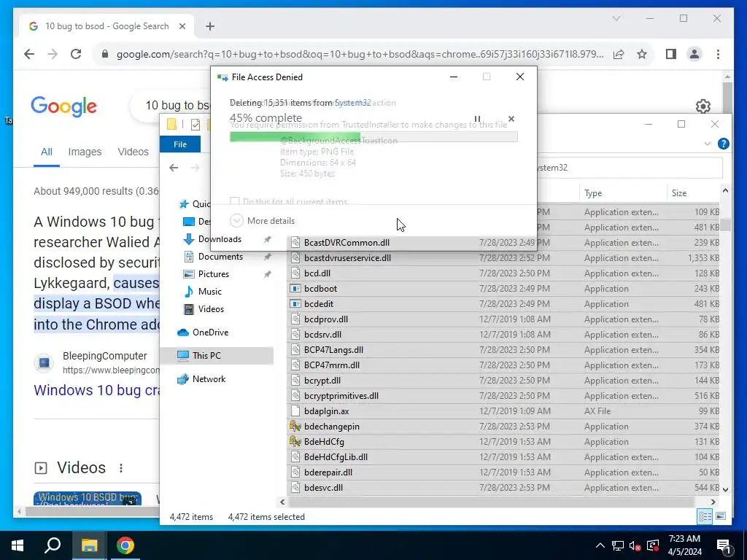Select bdaplgin.ax file
The image size is (747, 560).
click(326, 411)
